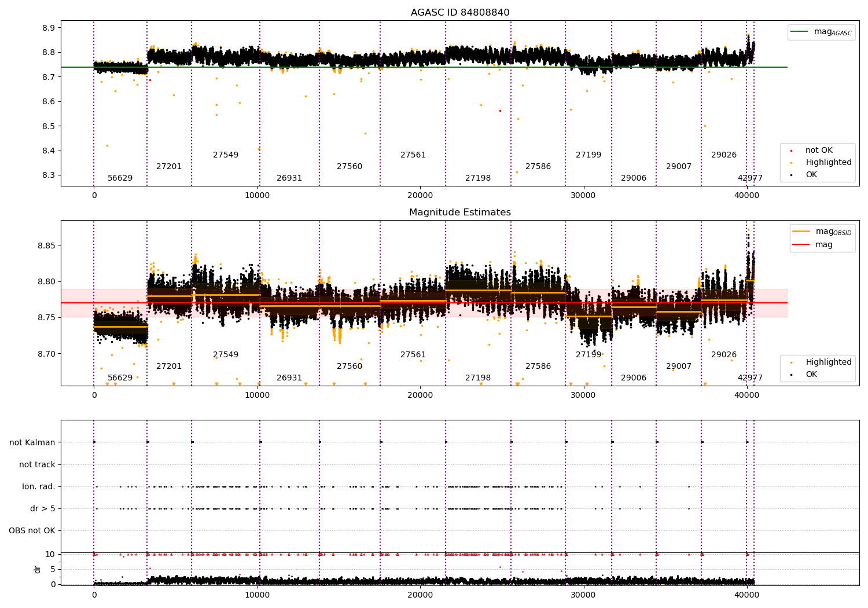This screenshot has height=608, width=868.
Task: Click OBSID label 27549 in AGASC ID plot
Action: click(x=226, y=155)
